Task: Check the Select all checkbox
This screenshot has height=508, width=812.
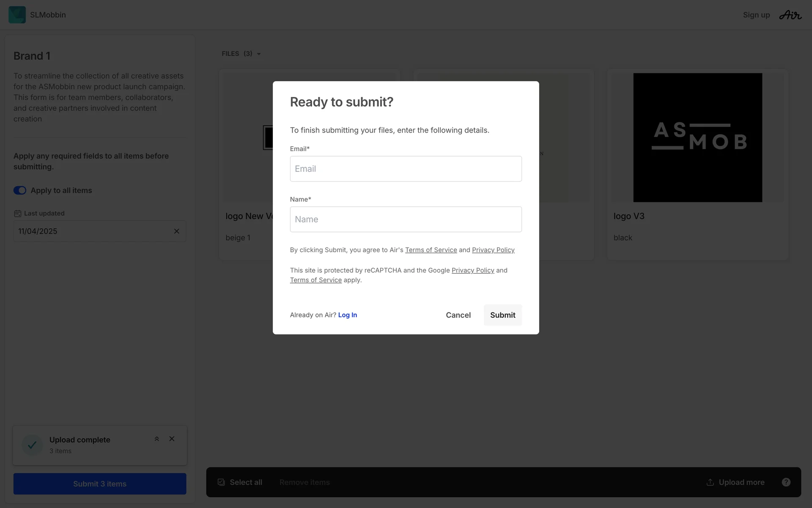Action: [221, 482]
